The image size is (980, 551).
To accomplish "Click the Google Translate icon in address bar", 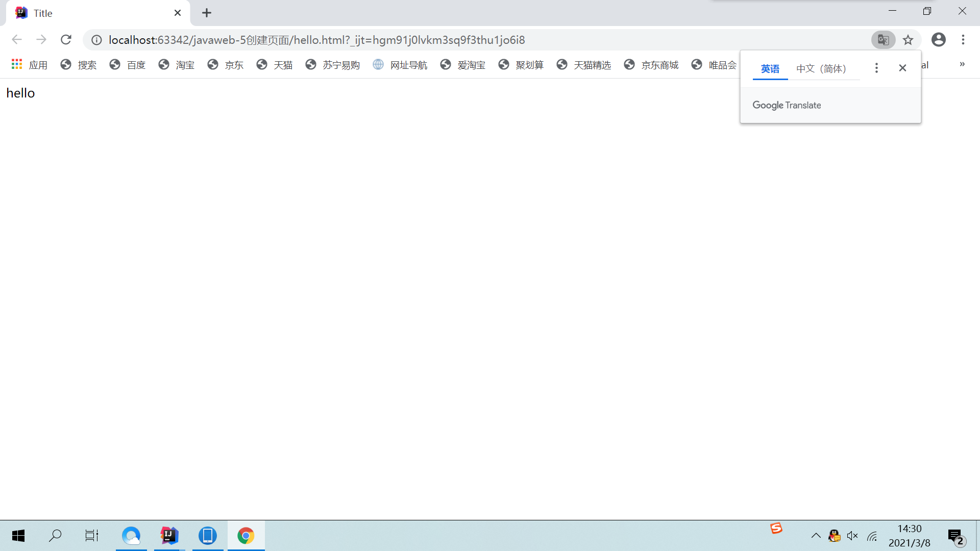I will (883, 40).
